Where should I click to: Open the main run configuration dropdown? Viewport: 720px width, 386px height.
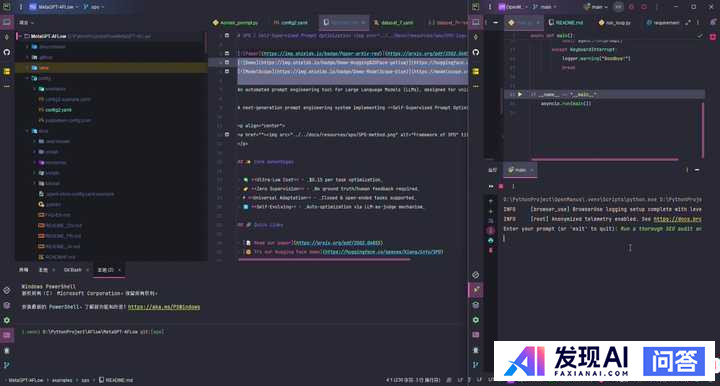tap(596, 7)
